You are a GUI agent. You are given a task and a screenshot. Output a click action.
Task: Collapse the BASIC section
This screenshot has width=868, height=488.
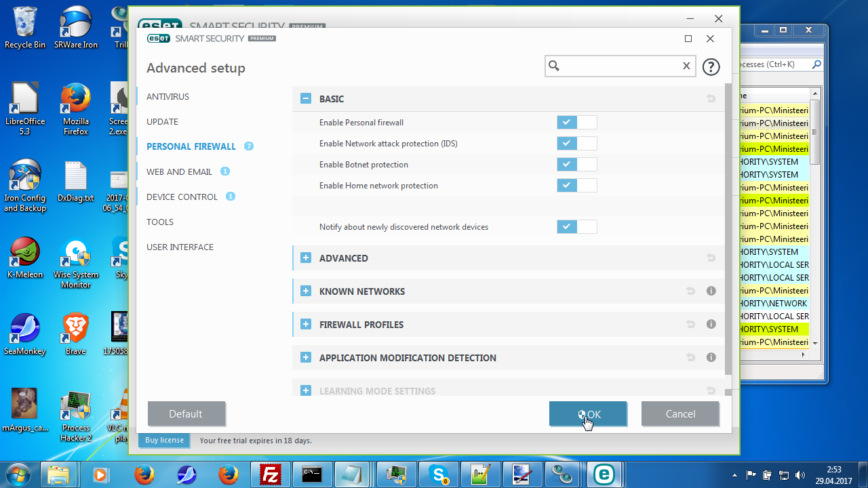point(306,99)
